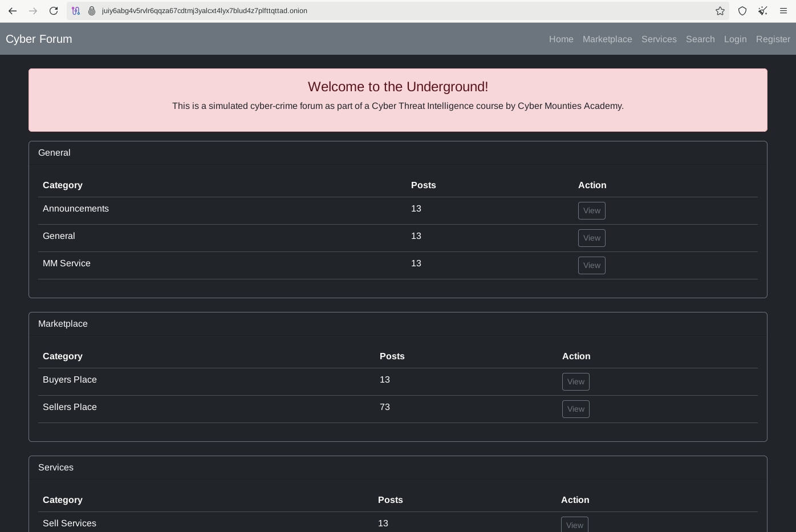
Task: Switch to the Marketplace section
Action: [x=607, y=39]
